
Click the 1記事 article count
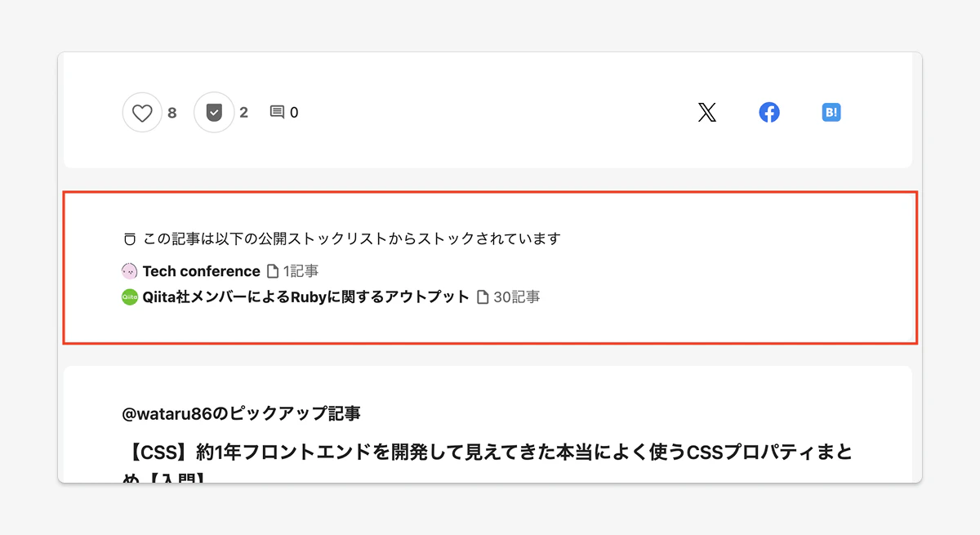click(x=301, y=270)
